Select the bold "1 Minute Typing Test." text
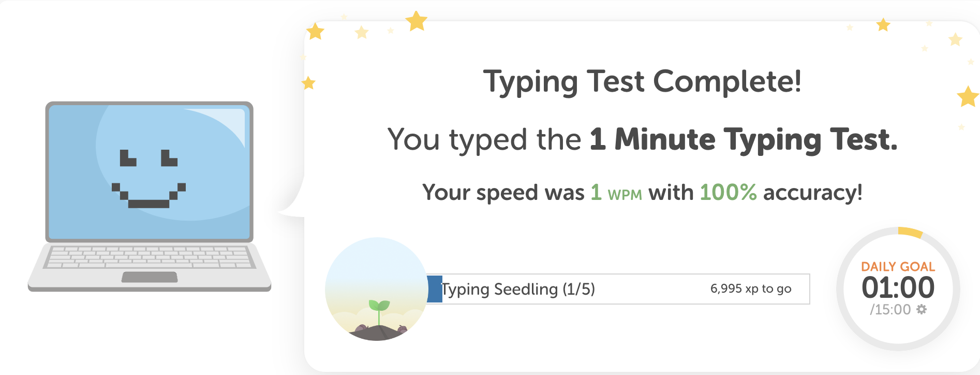Image resolution: width=980 pixels, height=375 pixels. pos(744,139)
